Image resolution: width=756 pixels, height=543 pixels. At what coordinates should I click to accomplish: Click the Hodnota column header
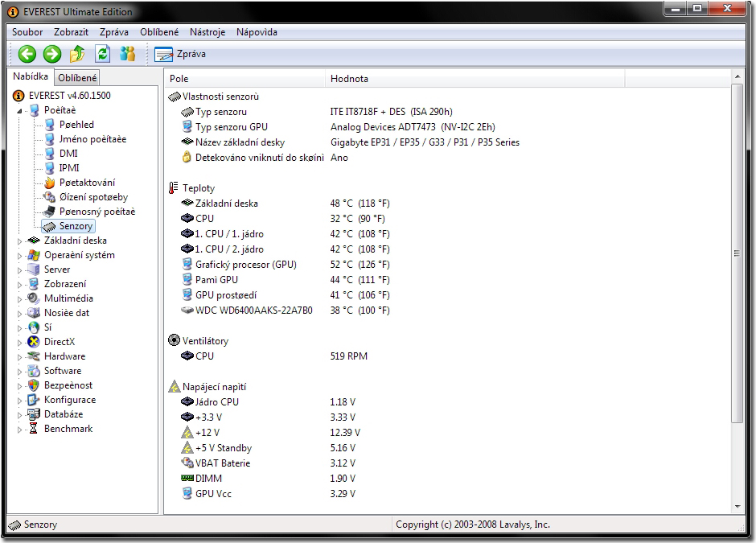[349, 79]
